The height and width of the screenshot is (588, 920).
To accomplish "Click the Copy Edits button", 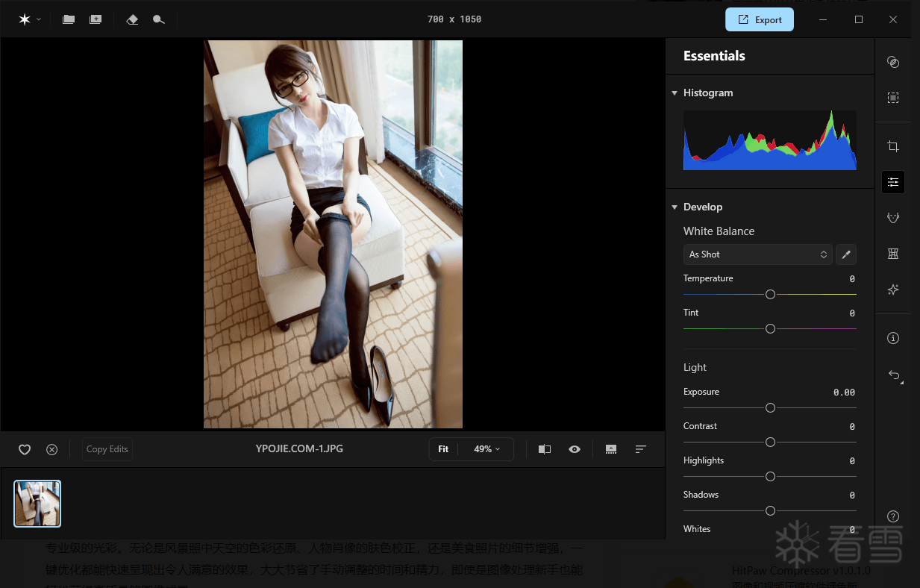I will pyautogui.click(x=107, y=449).
